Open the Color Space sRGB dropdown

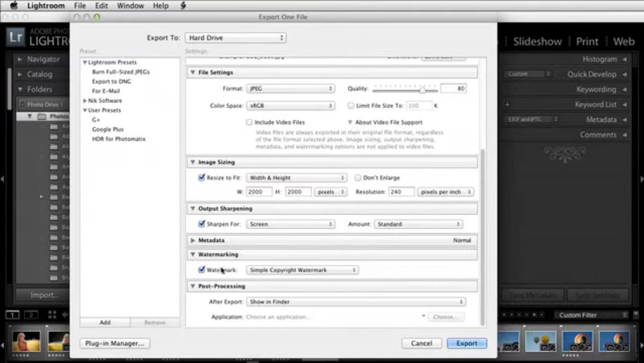coord(290,106)
